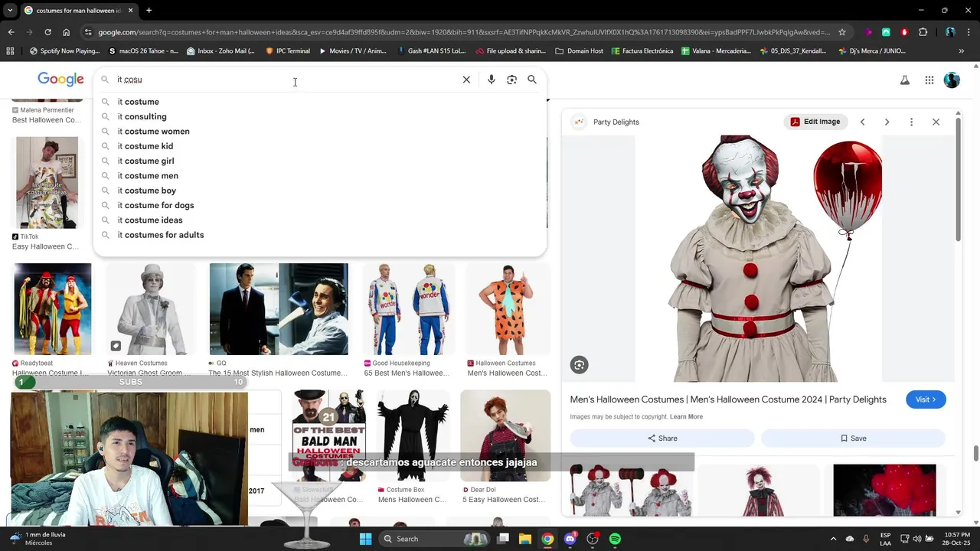Open a new browser tab
The image size is (980, 551).
(x=149, y=11)
